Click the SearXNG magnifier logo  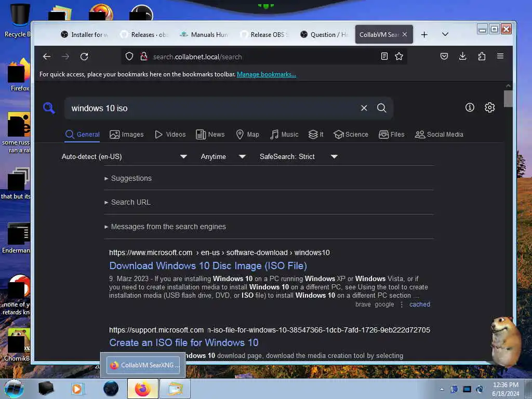(49, 108)
